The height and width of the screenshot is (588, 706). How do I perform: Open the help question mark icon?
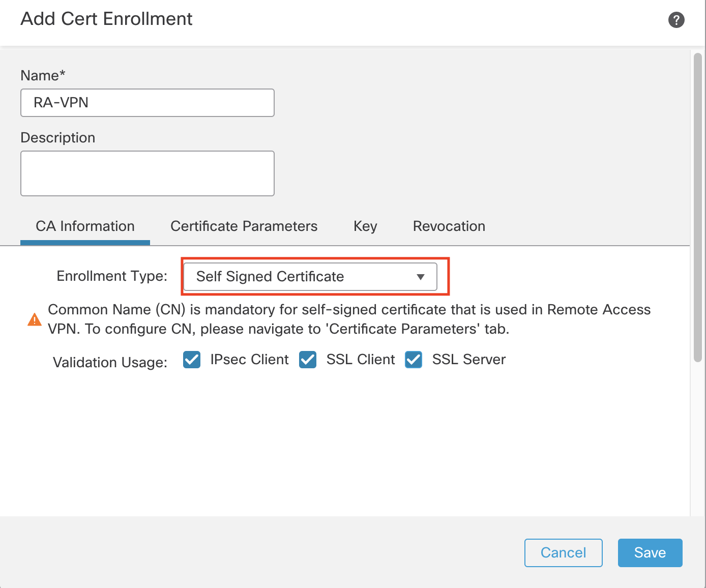point(676,20)
